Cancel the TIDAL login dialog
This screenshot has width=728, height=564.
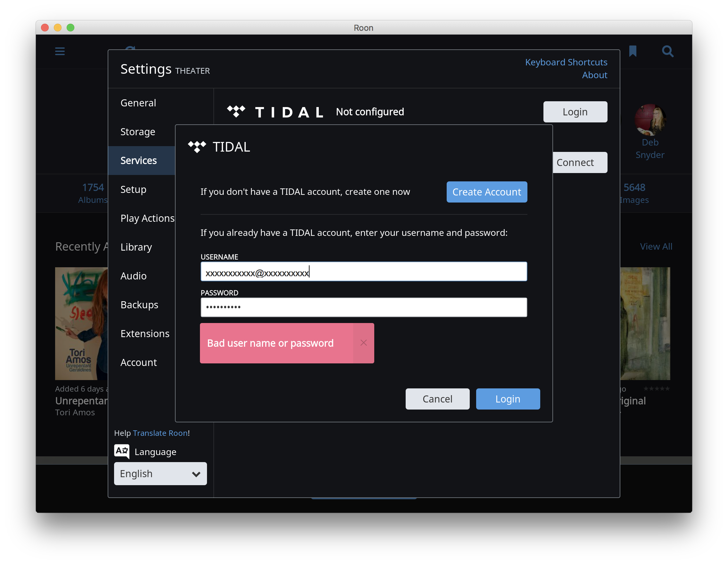pyautogui.click(x=437, y=399)
